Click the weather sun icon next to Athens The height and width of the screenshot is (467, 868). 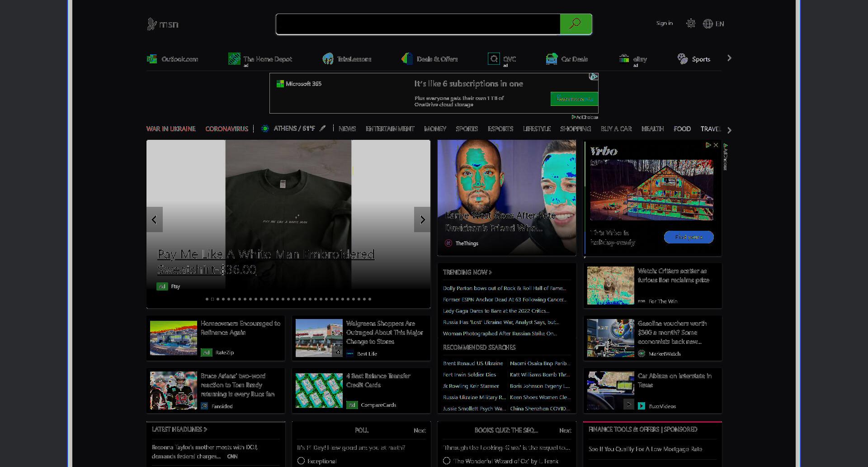click(265, 129)
